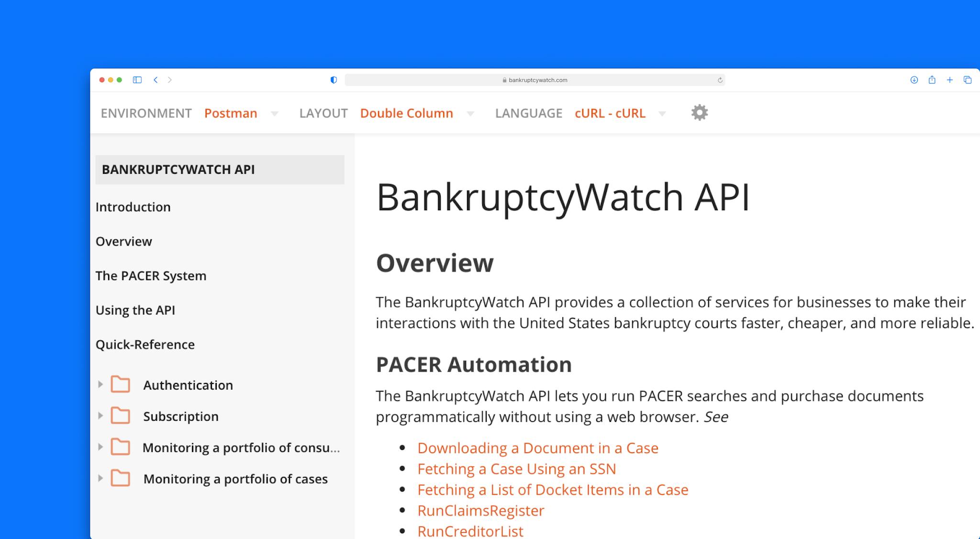Select Introduction in the sidebar
Screen dimensions: 980x539
tap(133, 207)
